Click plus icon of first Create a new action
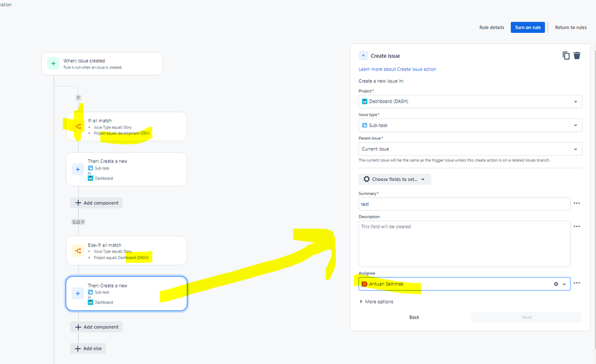 coord(78,169)
